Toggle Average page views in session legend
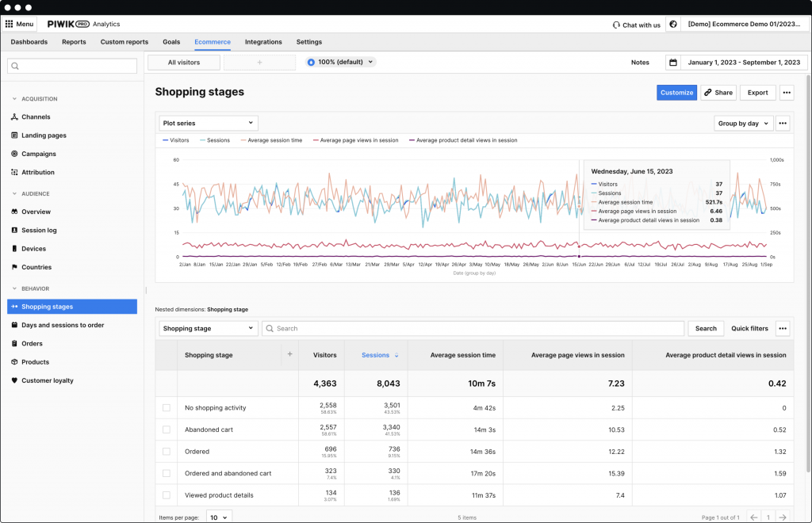The width and height of the screenshot is (812, 523). point(356,140)
